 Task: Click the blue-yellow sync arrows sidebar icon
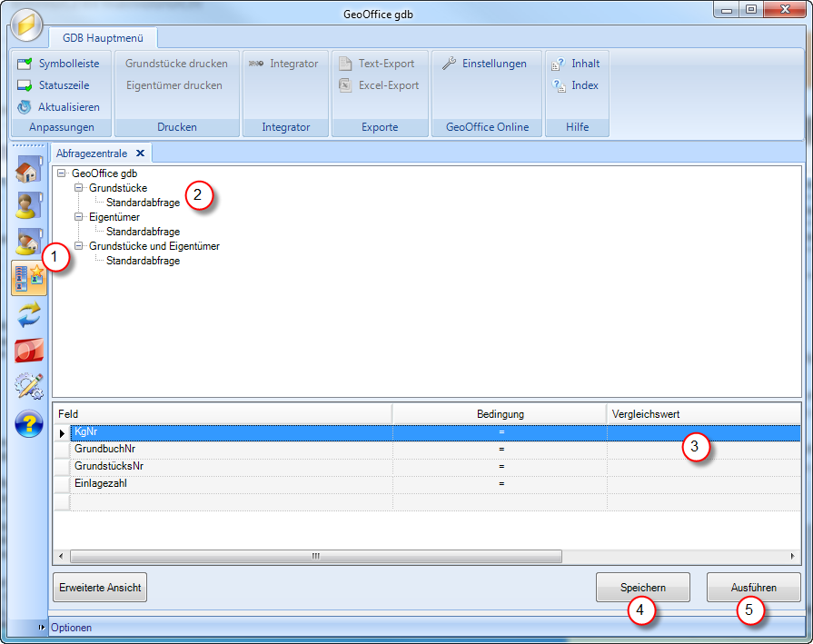click(29, 314)
